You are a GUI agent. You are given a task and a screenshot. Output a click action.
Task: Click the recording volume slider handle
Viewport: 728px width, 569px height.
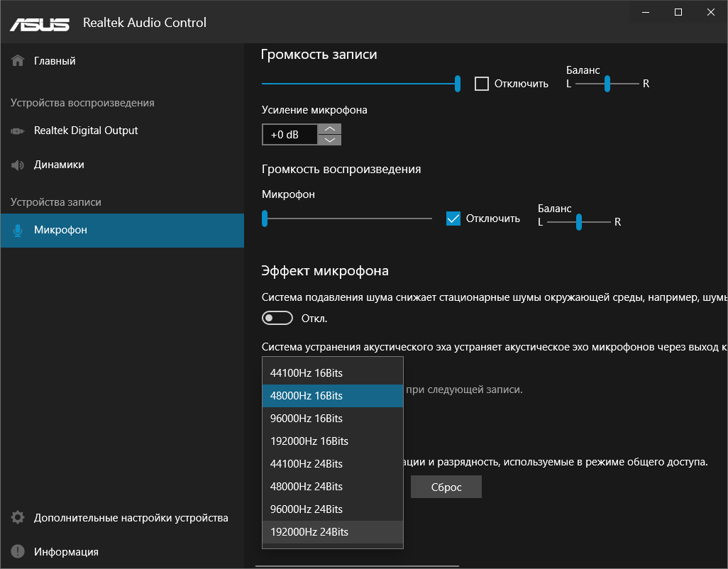[x=458, y=84]
